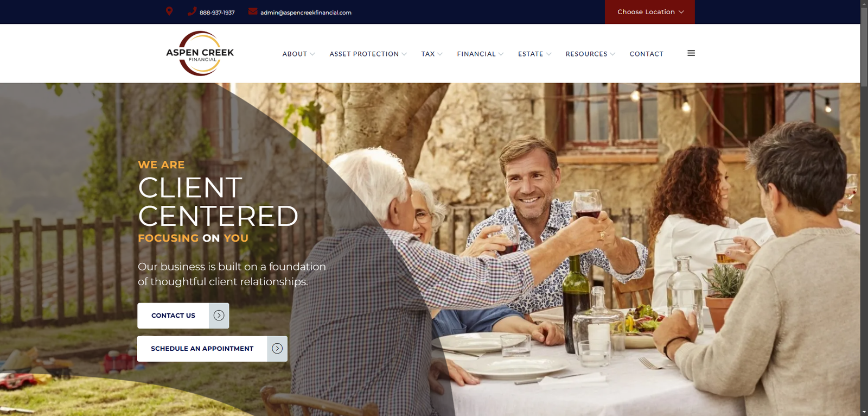Image resolution: width=868 pixels, height=416 pixels.
Task: Click the phone icon in top bar
Action: (192, 11)
